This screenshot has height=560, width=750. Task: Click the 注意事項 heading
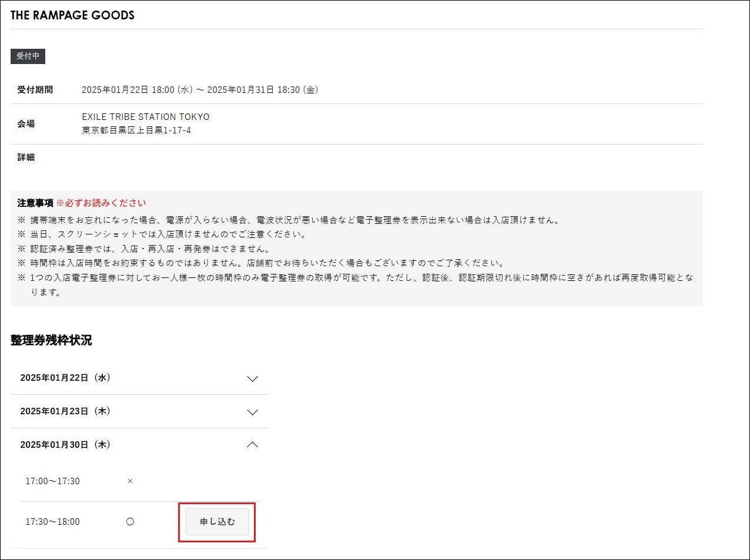point(35,203)
